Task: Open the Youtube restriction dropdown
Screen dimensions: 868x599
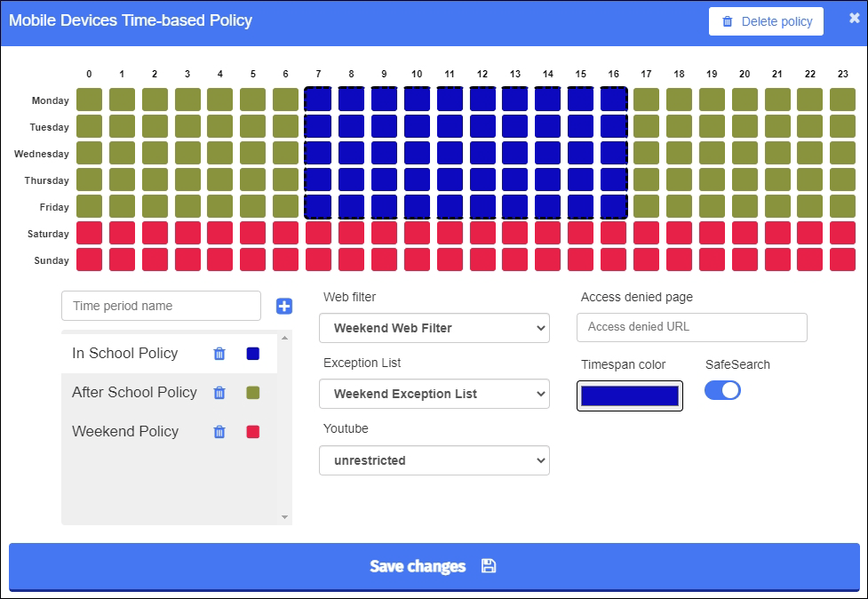Action: point(434,460)
